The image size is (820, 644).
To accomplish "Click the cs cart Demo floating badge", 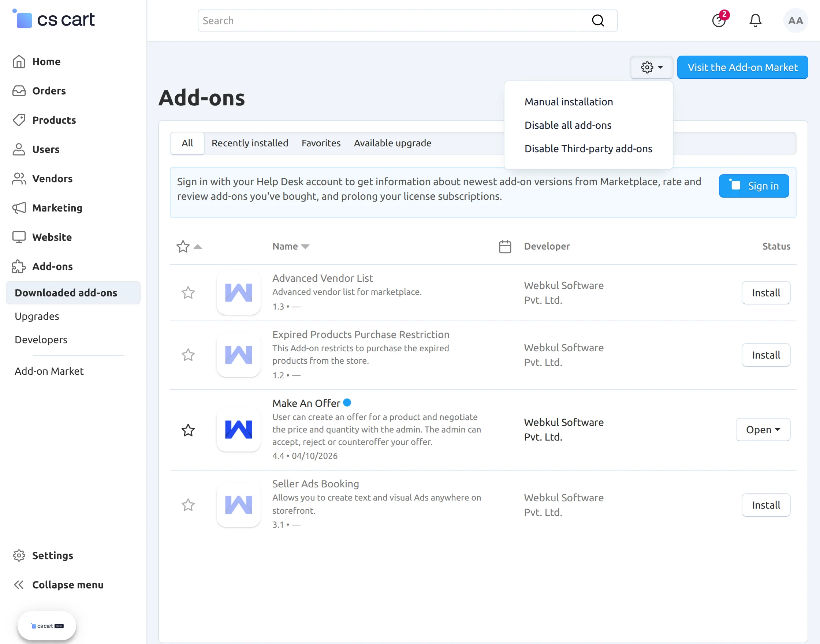I will [47, 626].
